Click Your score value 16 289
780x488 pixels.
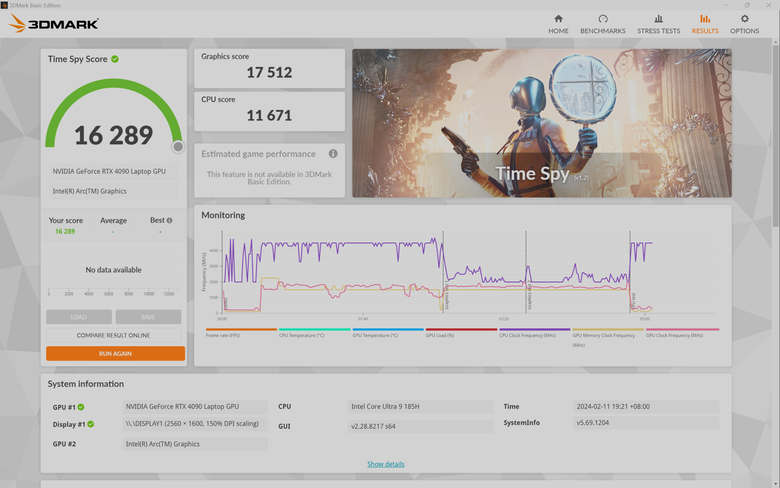[x=65, y=231]
